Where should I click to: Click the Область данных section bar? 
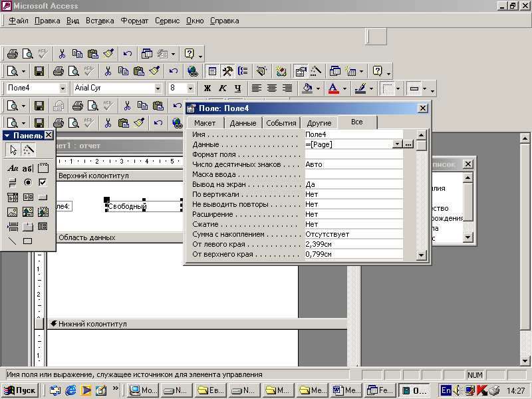tap(119, 237)
